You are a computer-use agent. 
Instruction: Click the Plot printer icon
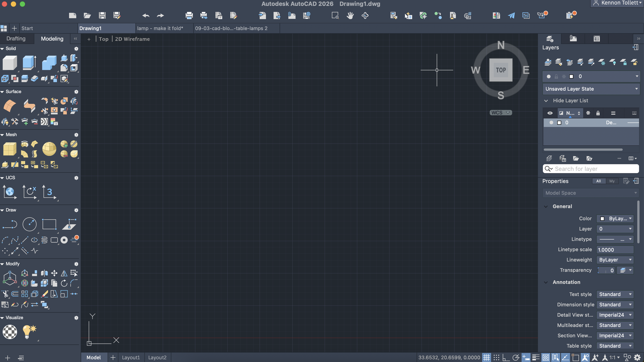click(x=189, y=16)
